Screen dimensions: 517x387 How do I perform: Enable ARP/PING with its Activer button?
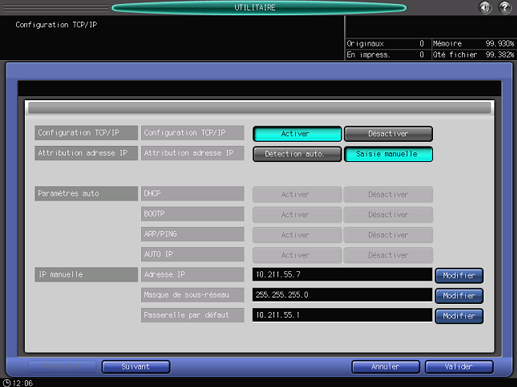pos(297,235)
